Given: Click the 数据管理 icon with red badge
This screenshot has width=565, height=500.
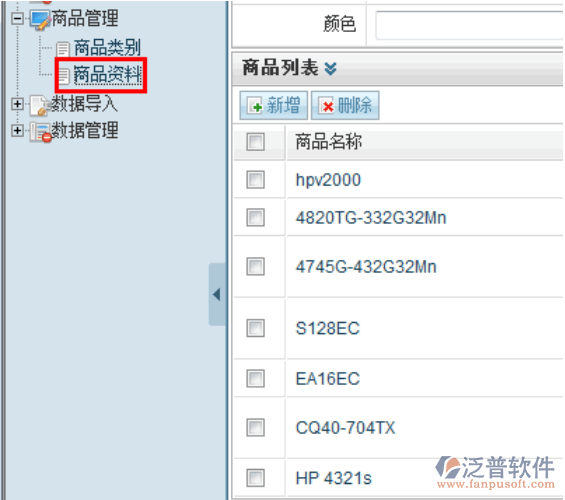Looking at the screenshot, I should pos(40,132).
